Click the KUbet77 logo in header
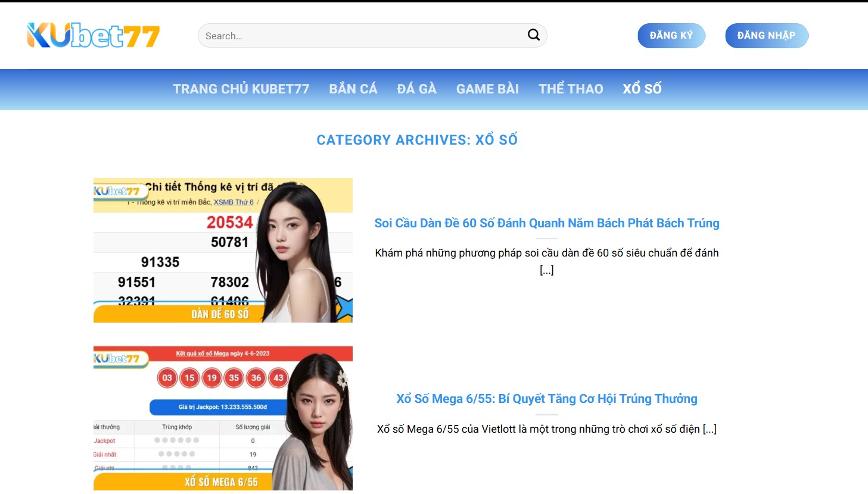868x494 pixels. [94, 36]
